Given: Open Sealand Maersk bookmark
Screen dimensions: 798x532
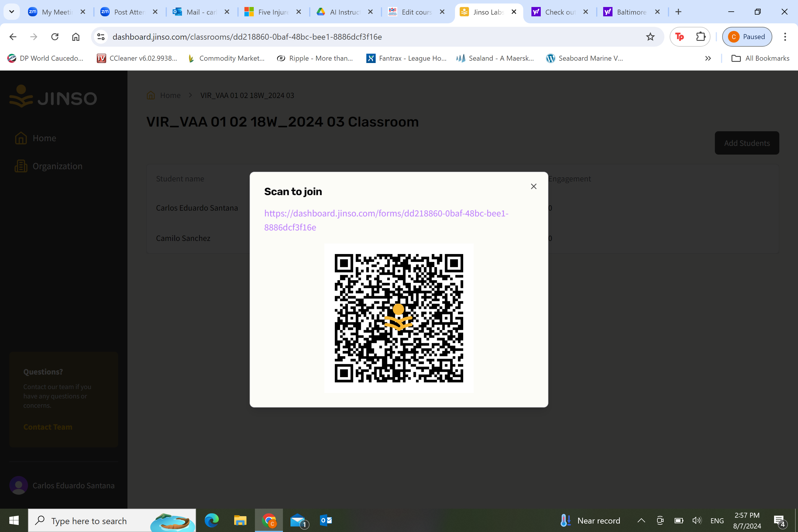Looking at the screenshot, I should coord(495,58).
